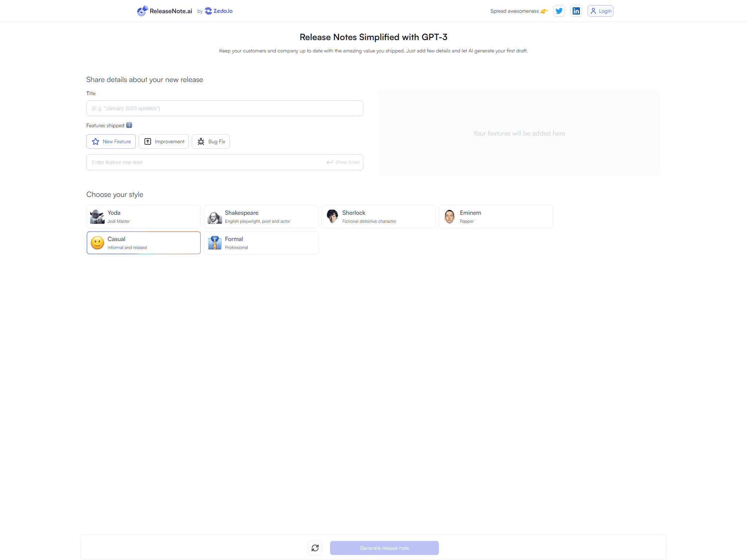Click the refresh reset icon button
Viewport: 747px width, 560px height.
(315, 548)
